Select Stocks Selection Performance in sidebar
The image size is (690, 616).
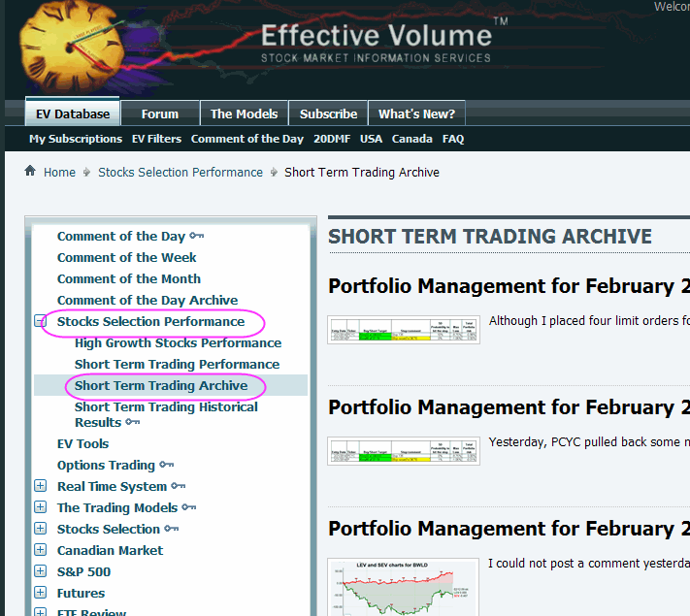(151, 322)
